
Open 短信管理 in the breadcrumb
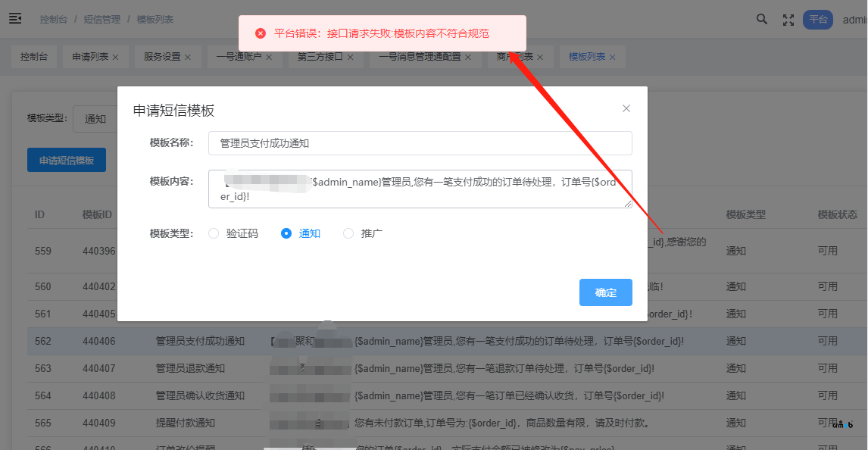point(101,20)
